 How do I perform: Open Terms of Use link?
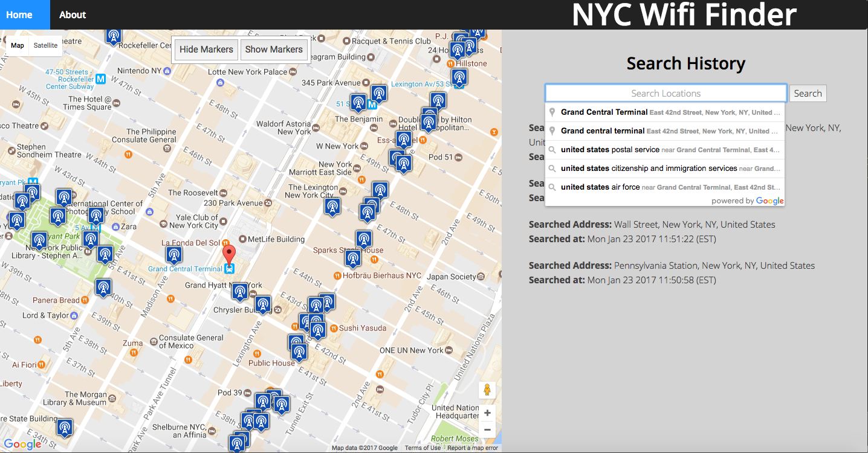click(x=423, y=448)
